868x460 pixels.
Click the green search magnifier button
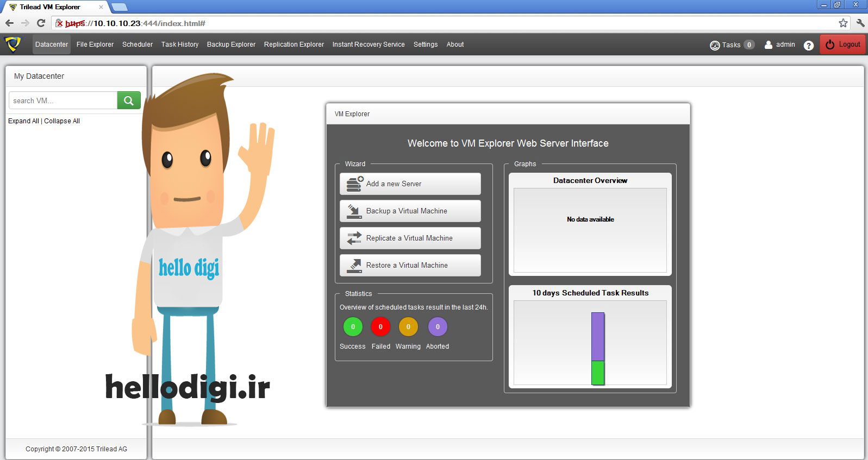[x=129, y=100]
